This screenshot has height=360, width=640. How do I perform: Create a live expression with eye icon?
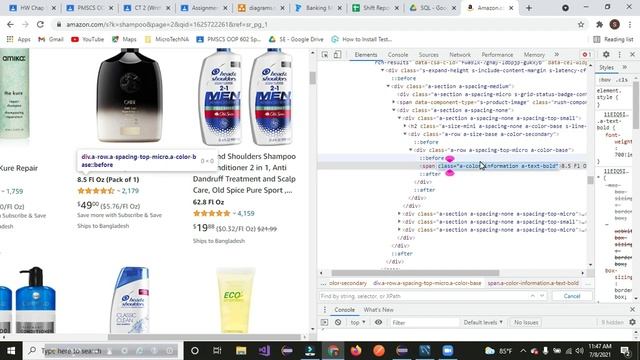tap(378, 322)
